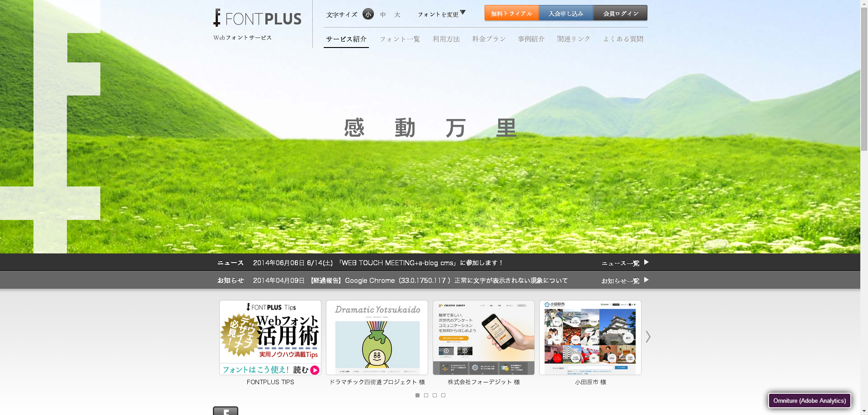Click the FONTPLUS logo
Image resolution: width=868 pixels, height=415 pixels.
[257, 19]
